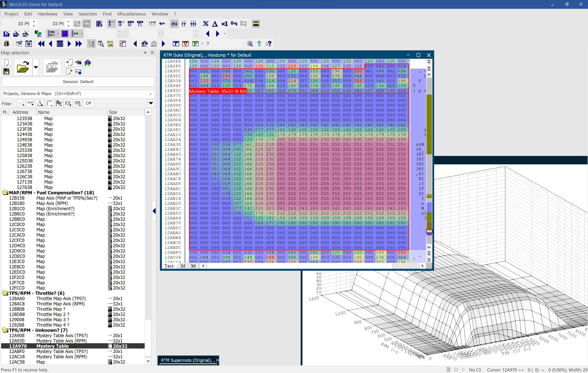Click the fast-forward double arrow icon
This screenshot has width=588, height=373.
(79, 44)
